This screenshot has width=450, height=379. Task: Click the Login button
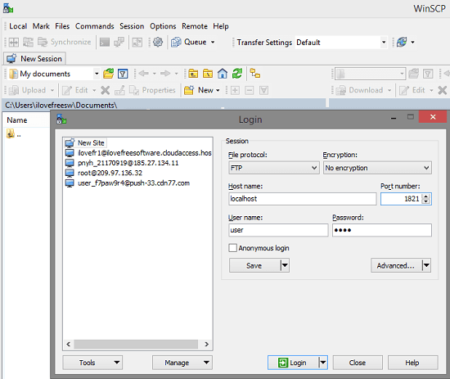click(x=293, y=362)
